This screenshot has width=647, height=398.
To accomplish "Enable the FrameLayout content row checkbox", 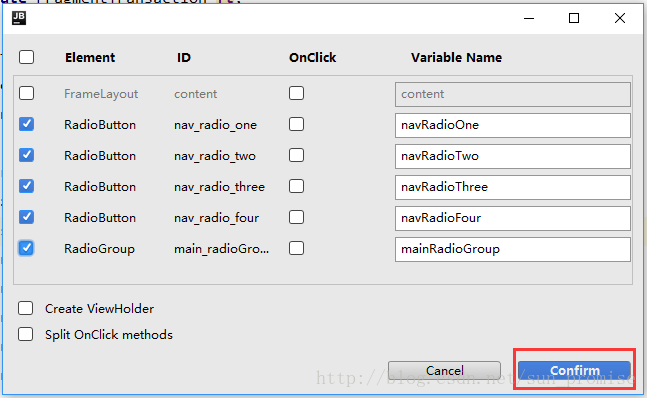I will tap(26, 93).
